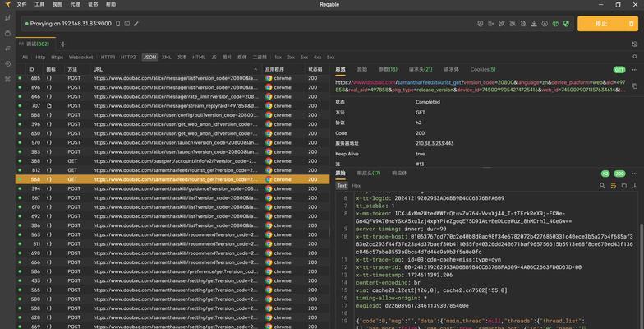
Task: Open the 视图 menu
Action: [x=57, y=5]
